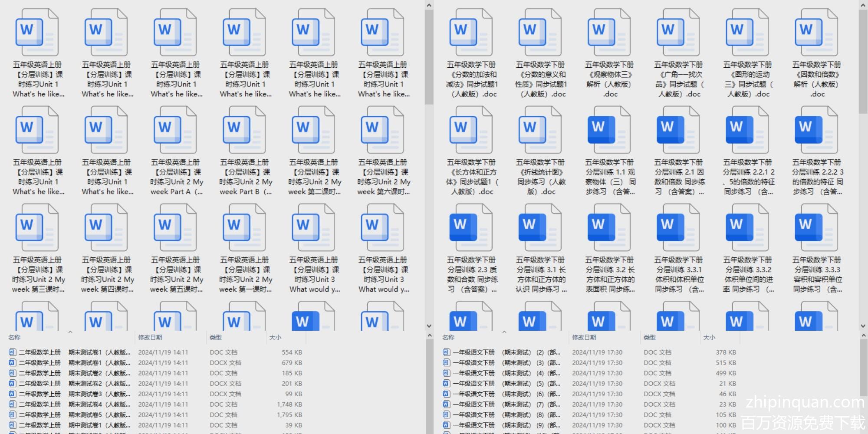The width and height of the screenshot is (868, 434).
Task: Open the 《长方体和正方体》同步试题1 file icon
Action: (471, 130)
